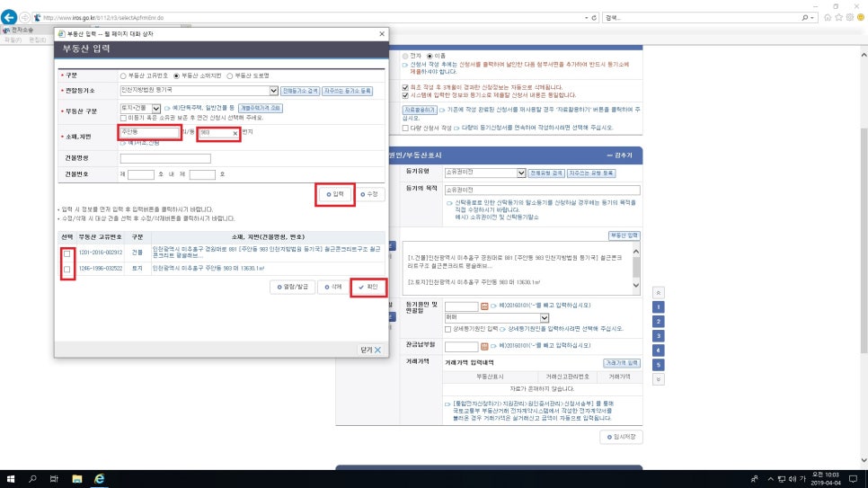Click the 입력 button in dialog

click(x=335, y=194)
